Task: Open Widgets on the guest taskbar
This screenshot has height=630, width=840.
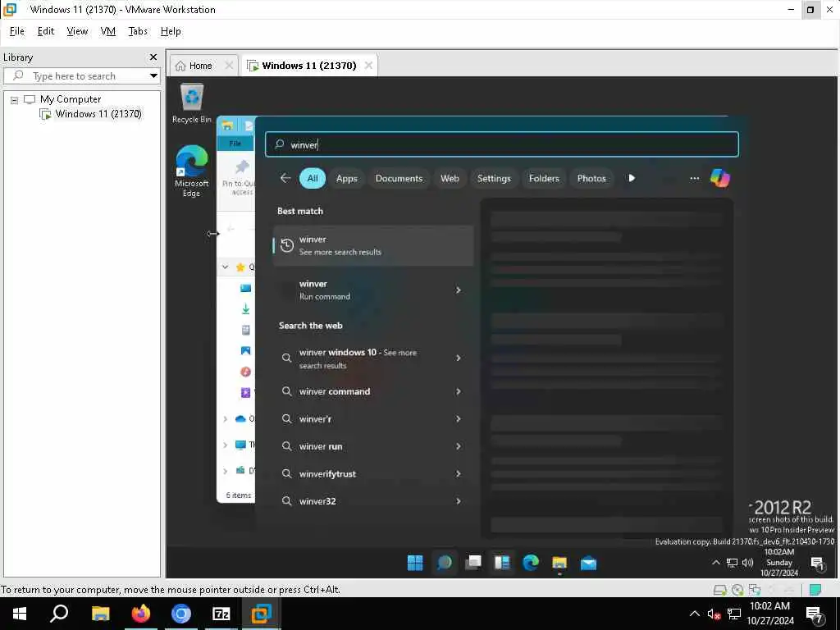Action: (x=502, y=563)
